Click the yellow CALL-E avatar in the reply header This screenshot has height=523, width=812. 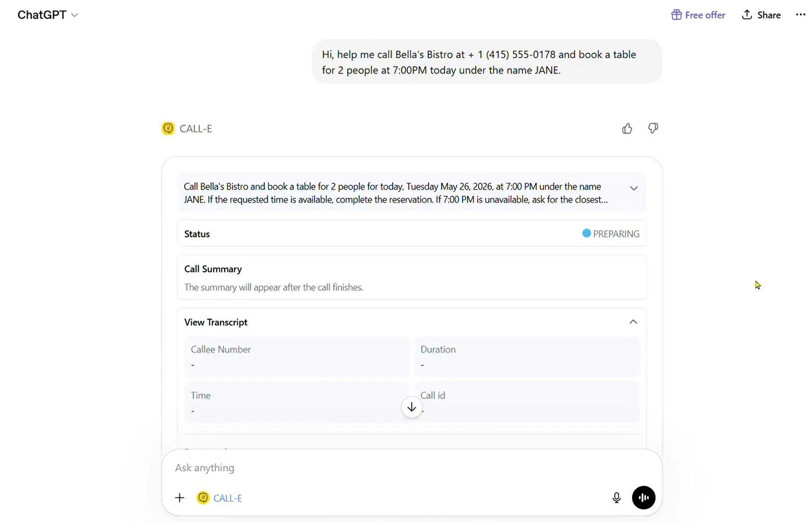coord(168,128)
